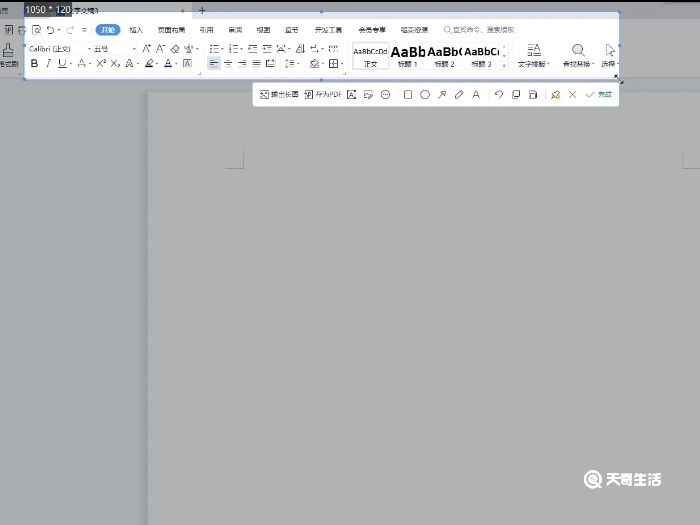700x525 pixels.
Task: Toggle distributed alignment
Action: (x=271, y=63)
